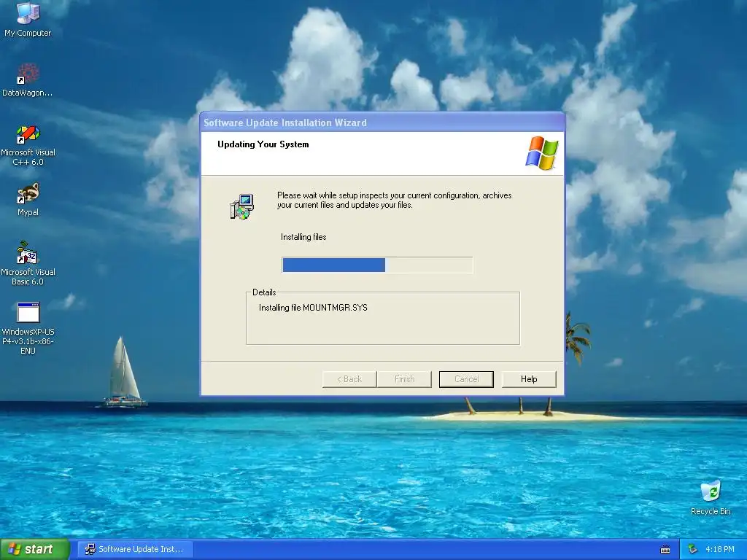This screenshot has height=560, width=747.
Task: Click the tray icon beside the clock
Action: point(693,549)
